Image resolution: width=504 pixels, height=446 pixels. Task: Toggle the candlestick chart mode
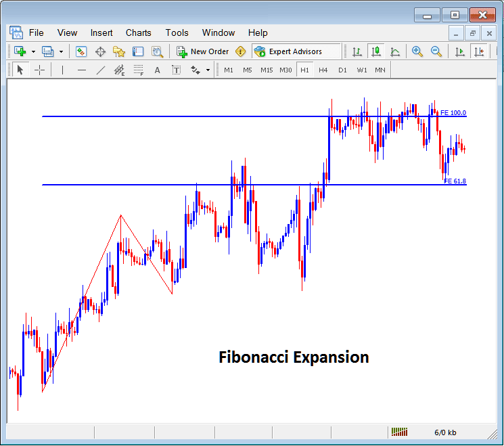(x=375, y=51)
